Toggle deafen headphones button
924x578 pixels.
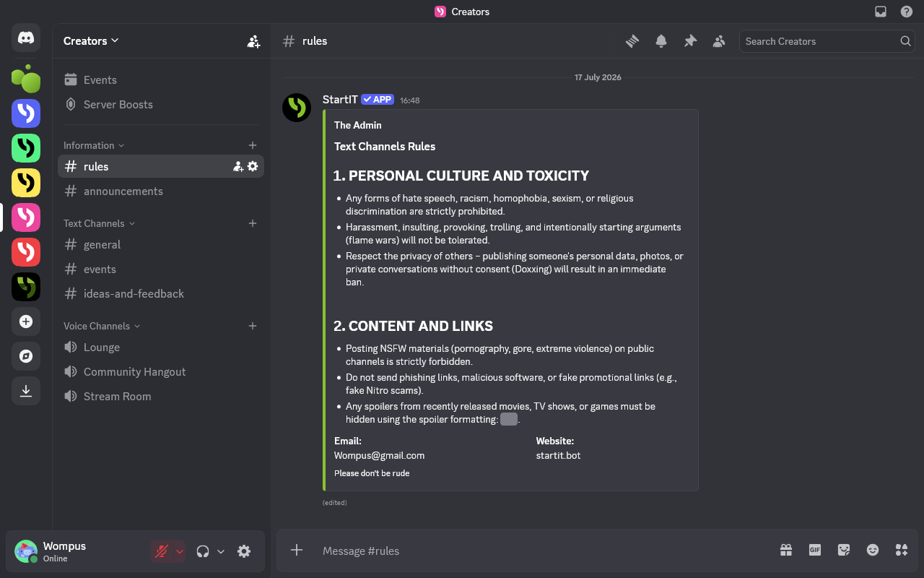[x=203, y=551]
